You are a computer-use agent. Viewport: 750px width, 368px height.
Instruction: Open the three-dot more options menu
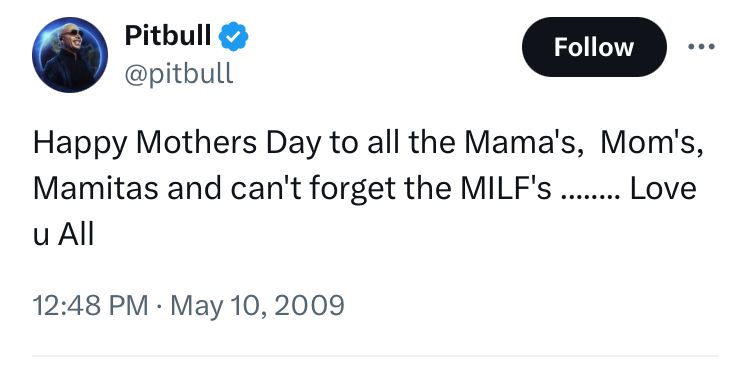click(701, 46)
